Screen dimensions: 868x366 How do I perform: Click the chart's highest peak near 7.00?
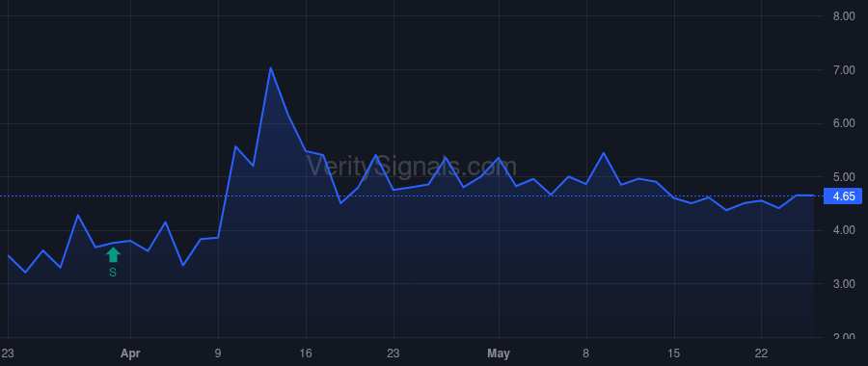coord(270,68)
